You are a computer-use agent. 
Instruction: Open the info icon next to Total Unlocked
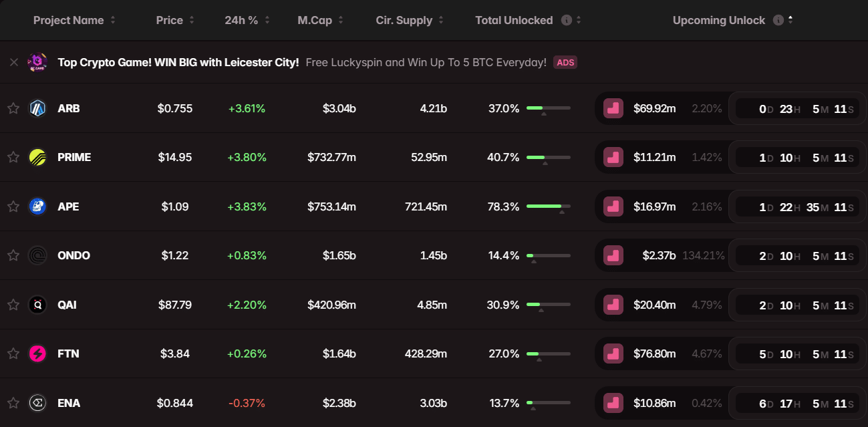pos(566,20)
